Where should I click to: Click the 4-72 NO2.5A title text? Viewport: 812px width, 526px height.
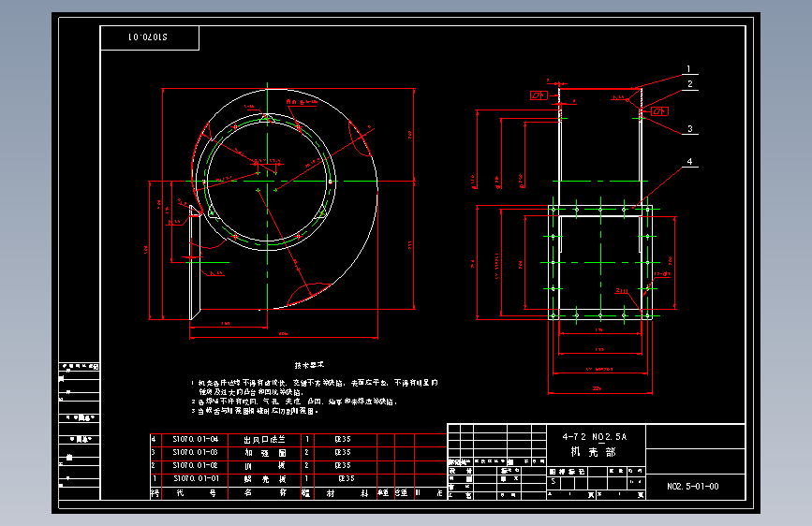pyautogui.click(x=595, y=437)
